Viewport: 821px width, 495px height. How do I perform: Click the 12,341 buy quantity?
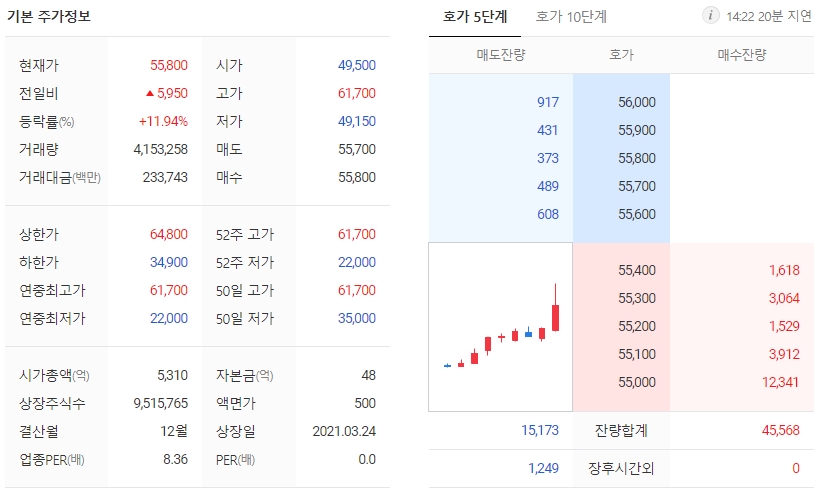coord(780,382)
